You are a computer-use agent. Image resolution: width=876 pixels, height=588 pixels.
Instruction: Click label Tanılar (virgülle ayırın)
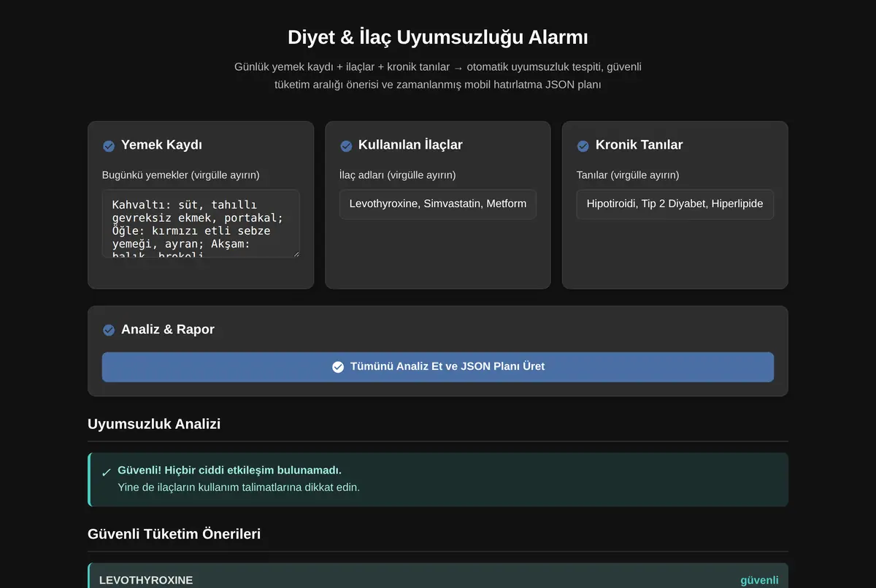(628, 175)
